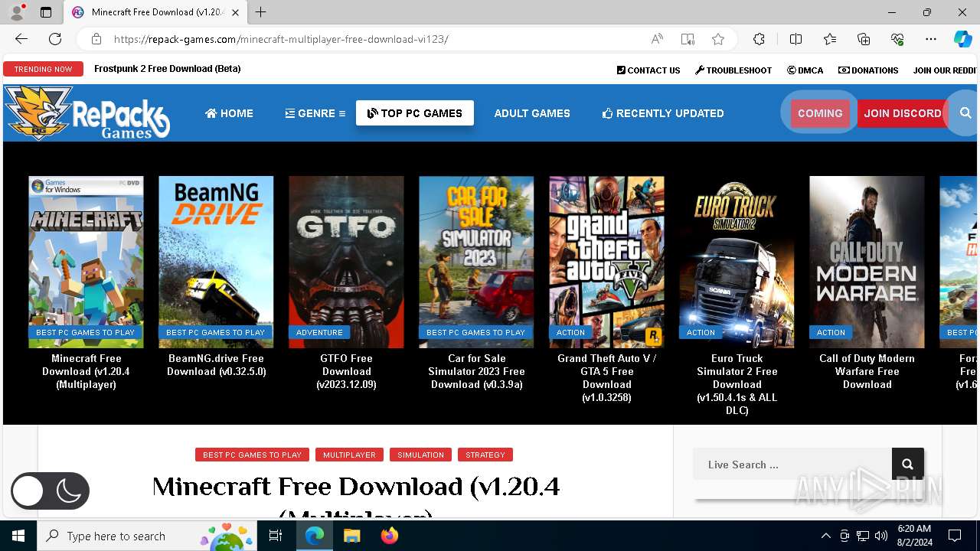Image resolution: width=980 pixels, height=551 pixels.
Task: Click MULTIPLAYER category tag
Action: [349, 455]
